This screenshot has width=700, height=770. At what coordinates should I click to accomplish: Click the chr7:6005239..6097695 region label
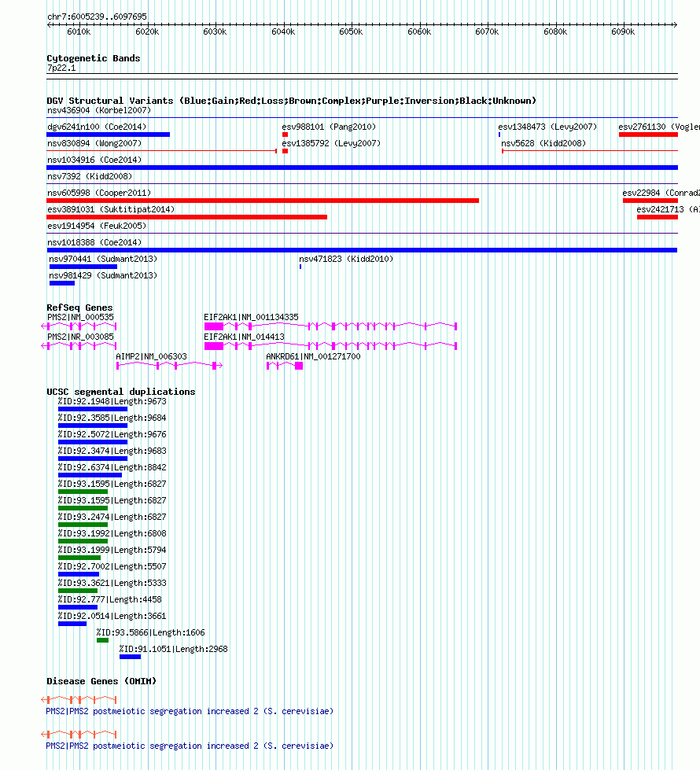tap(97, 17)
